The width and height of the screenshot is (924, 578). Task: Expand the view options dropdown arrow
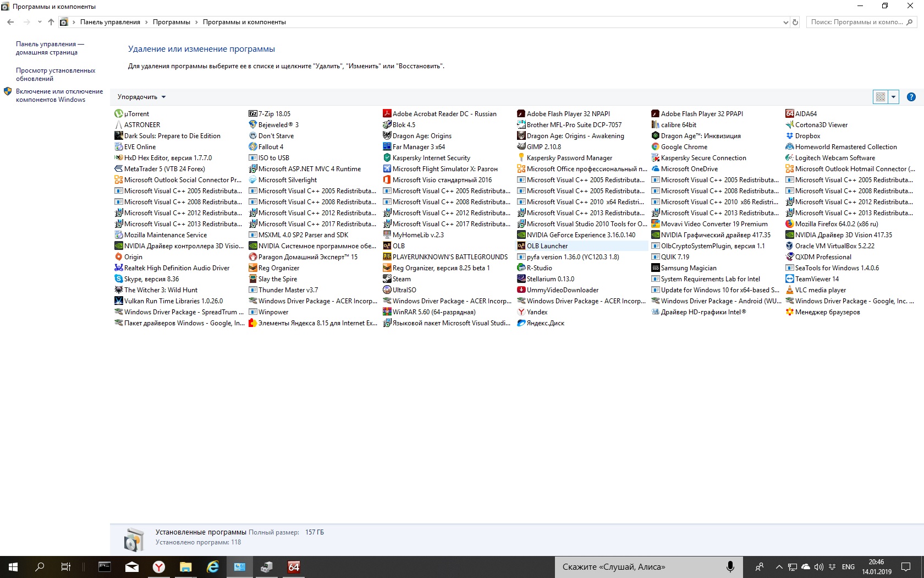[893, 97]
